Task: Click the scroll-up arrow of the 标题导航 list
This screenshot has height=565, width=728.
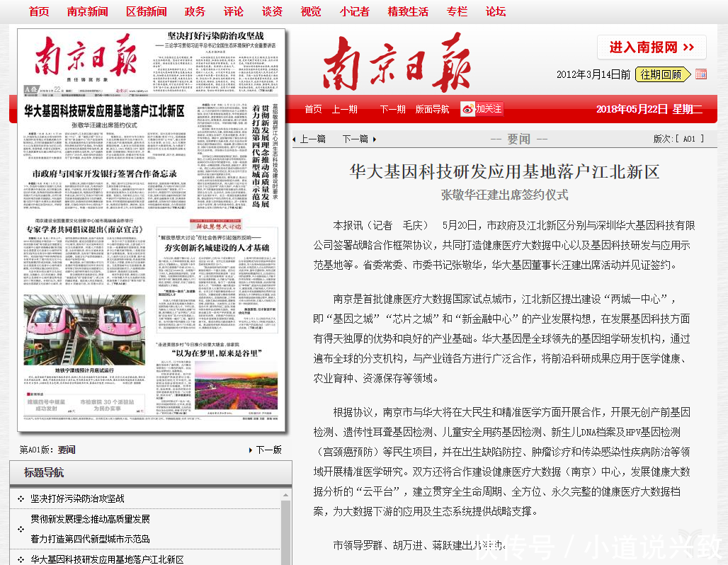Action: point(285,496)
